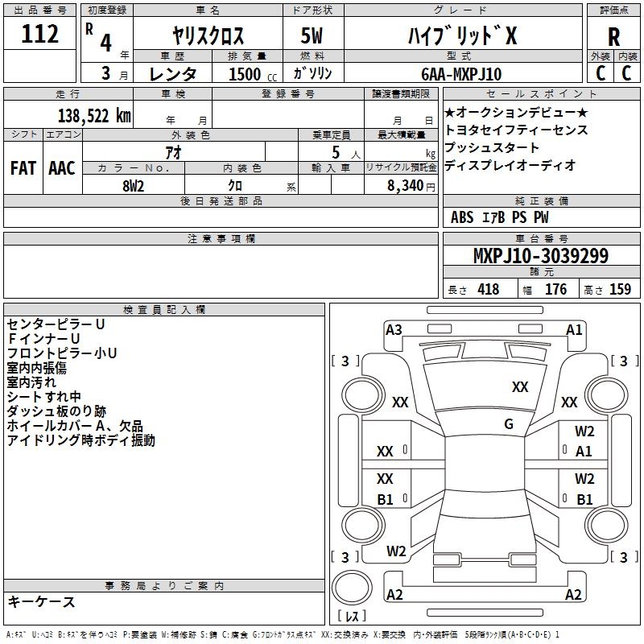Screen dimensions: 644x644
Task: Select model code 6AA-MXPJ10
Action: pyautogui.click(x=461, y=74)
